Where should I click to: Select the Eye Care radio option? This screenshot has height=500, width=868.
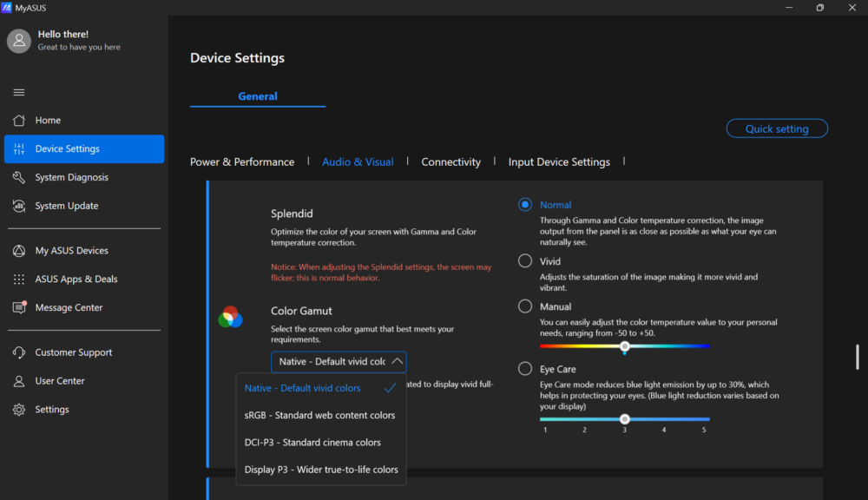point(525,369)
